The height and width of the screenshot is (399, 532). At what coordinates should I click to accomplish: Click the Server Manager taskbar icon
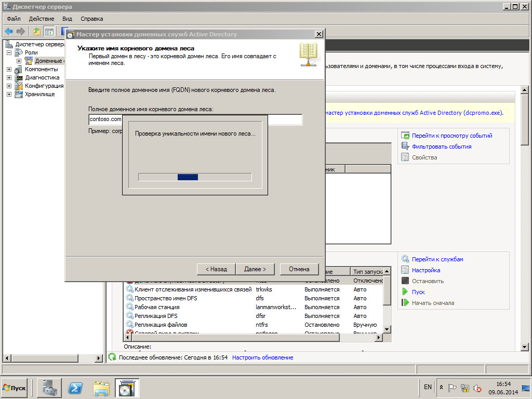[x=49, y=388]
